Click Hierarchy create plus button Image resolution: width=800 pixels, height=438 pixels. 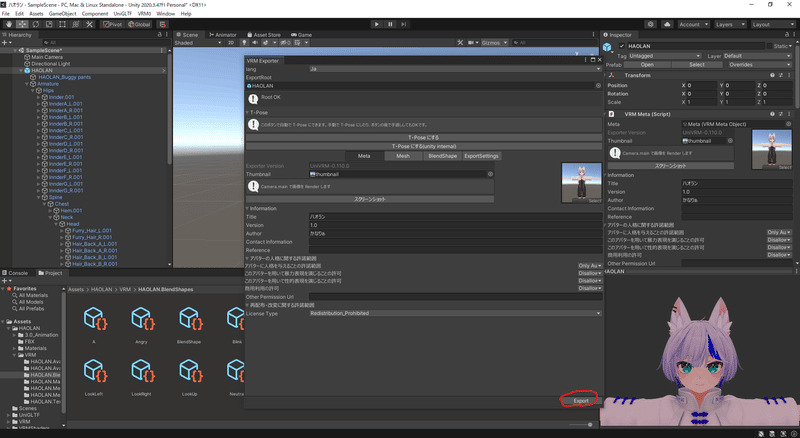(x=5, y=43)
